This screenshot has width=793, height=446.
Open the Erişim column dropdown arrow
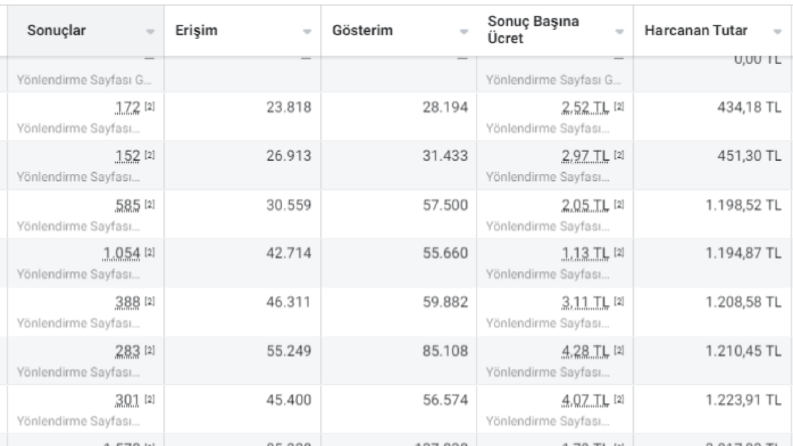pyautogui.click(x=307, y=31)
